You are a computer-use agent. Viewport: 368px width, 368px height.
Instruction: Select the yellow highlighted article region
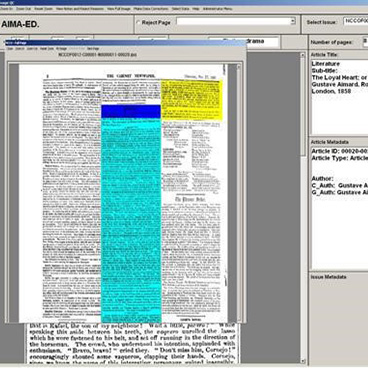click(192, 99)
